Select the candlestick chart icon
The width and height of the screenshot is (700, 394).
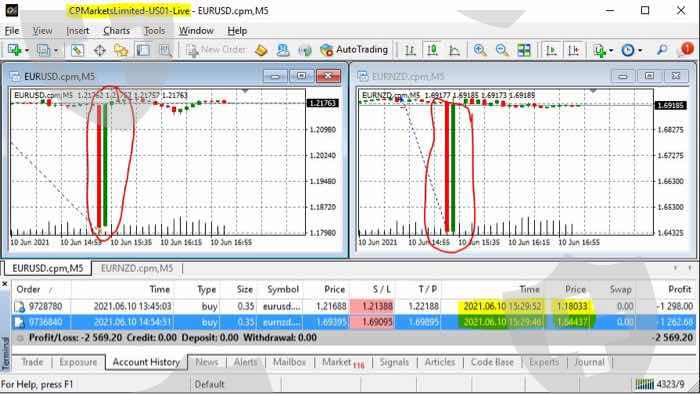(432, 50)
